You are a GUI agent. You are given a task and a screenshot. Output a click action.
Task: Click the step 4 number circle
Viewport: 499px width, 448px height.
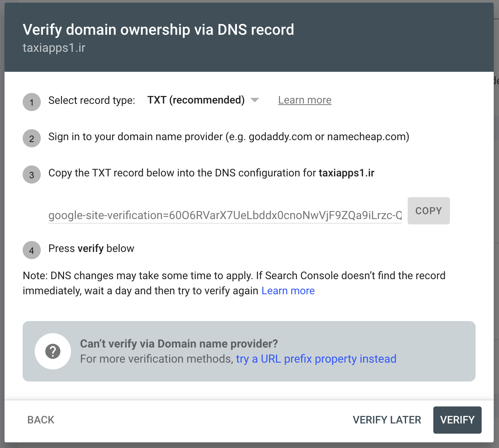coord(32,250)
